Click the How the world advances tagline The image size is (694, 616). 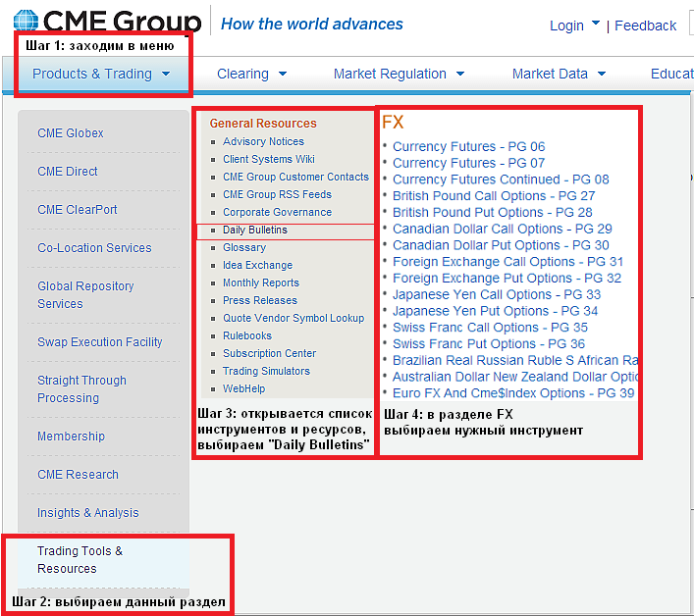coord(312,24)
